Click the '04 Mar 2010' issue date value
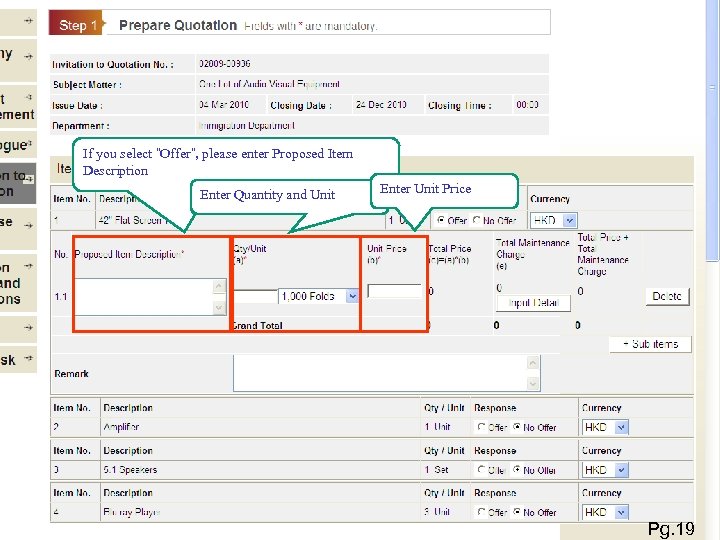Screen dimensions: 720x540 click(224, 105)
